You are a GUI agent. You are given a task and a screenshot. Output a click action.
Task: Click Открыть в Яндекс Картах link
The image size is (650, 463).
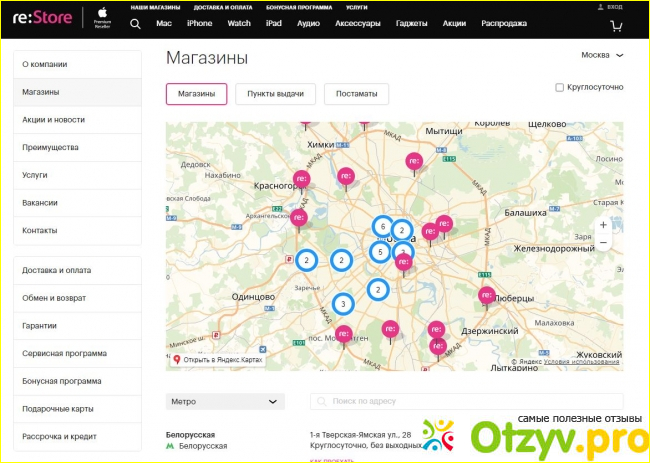point(220,359)
